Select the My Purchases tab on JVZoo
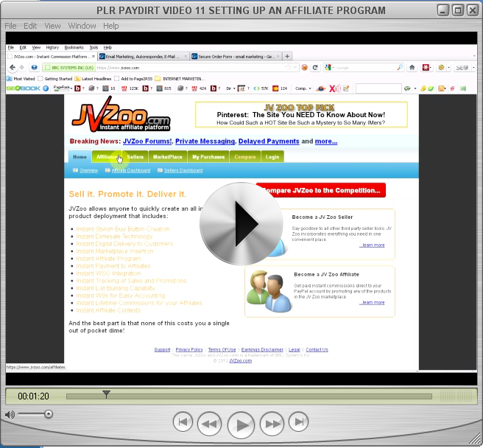Viewport: 483px width, 448px height. [x=208, y=157]
